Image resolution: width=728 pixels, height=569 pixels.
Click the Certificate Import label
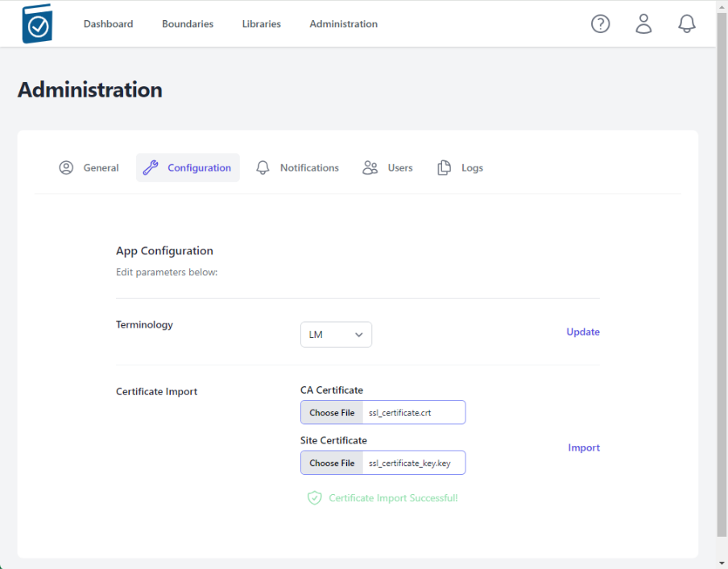[156, 392]
